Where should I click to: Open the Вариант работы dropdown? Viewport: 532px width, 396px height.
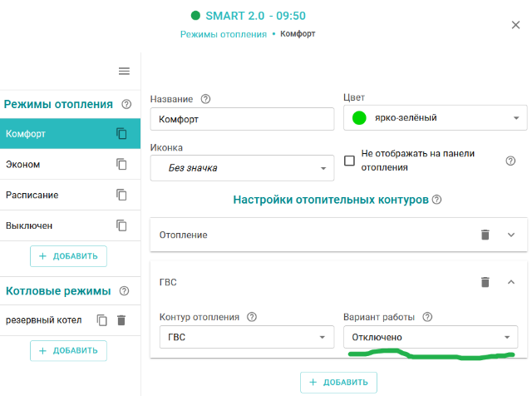(430, 337)
